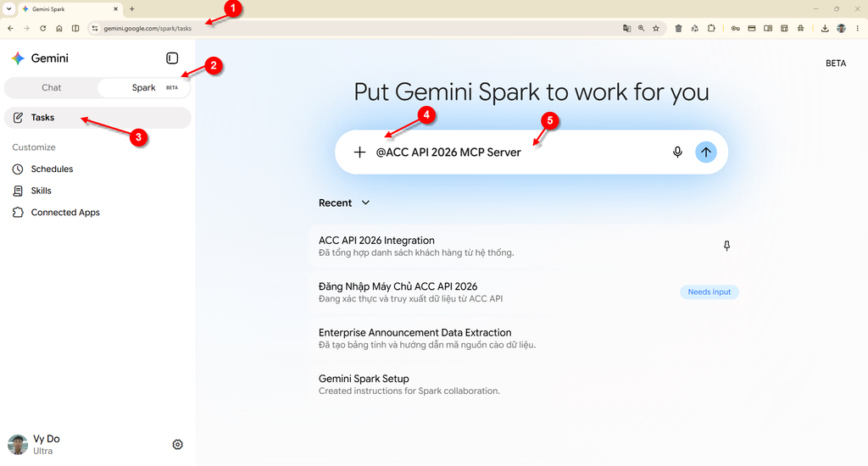The image size is (868, 466).
Task: Bookmark this page with the star
Action: [x=656, y=28]
